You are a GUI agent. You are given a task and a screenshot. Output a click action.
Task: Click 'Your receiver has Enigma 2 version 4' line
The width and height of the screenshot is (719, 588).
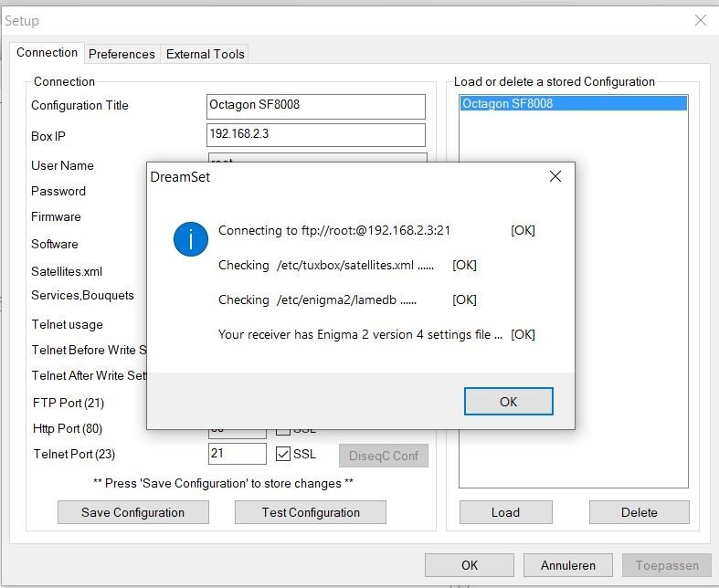coord(361,334)
